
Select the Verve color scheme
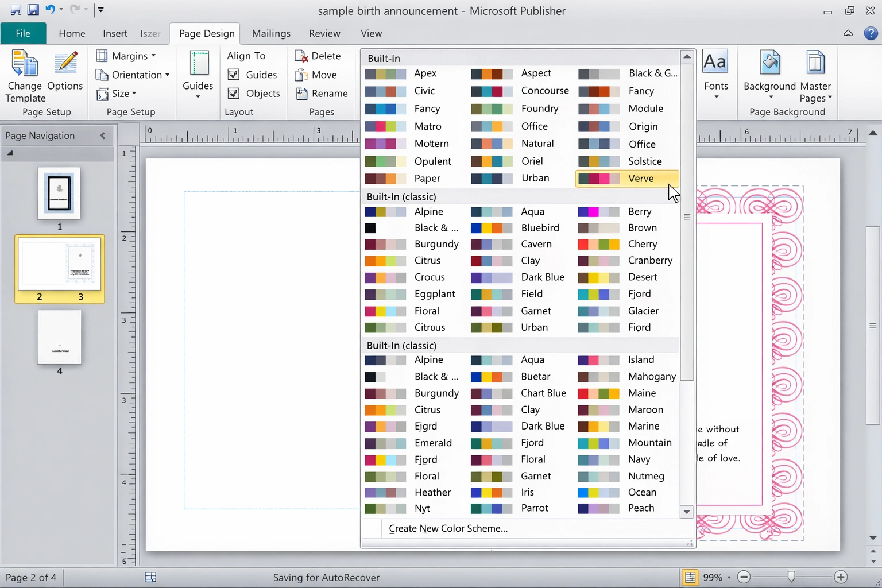click(x=626, y=179)
